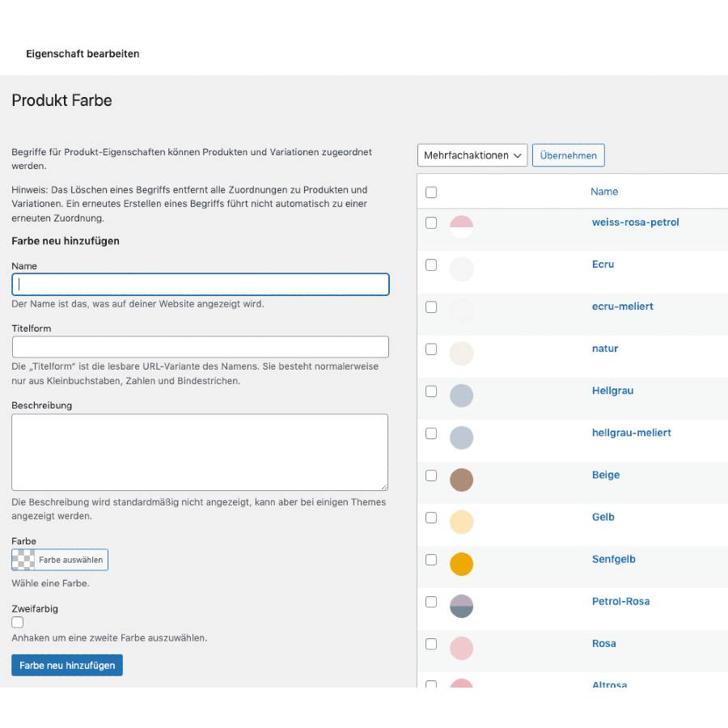This screenshot has height=728, width=728.
Task: Open the Hellgrau term link
Action: pyautogui.click(x=612, y=391)
